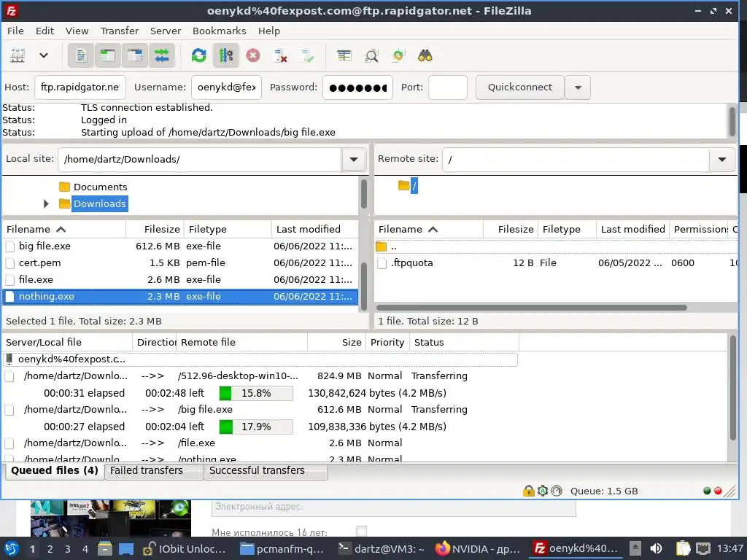
Task: Select .ftpquota in remote list
Action: click(555, 262)
